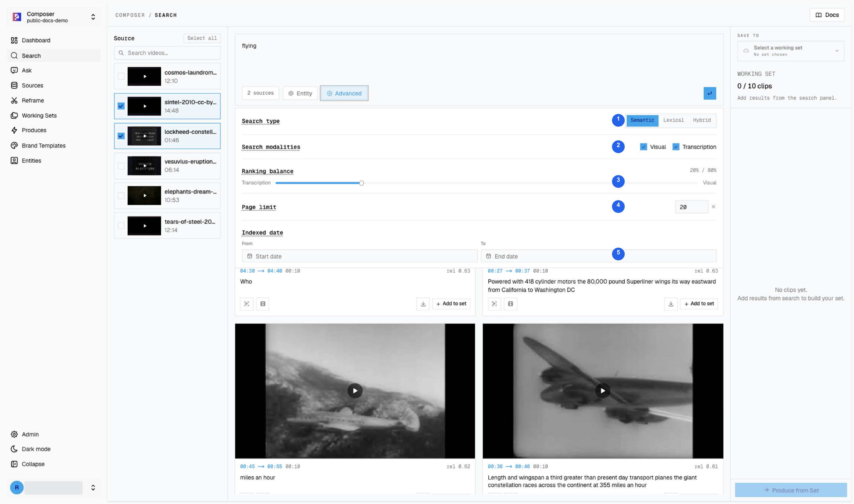Viewport: 854px width, 504px height.
Task: Click the End date field
Action: [598, 256]
